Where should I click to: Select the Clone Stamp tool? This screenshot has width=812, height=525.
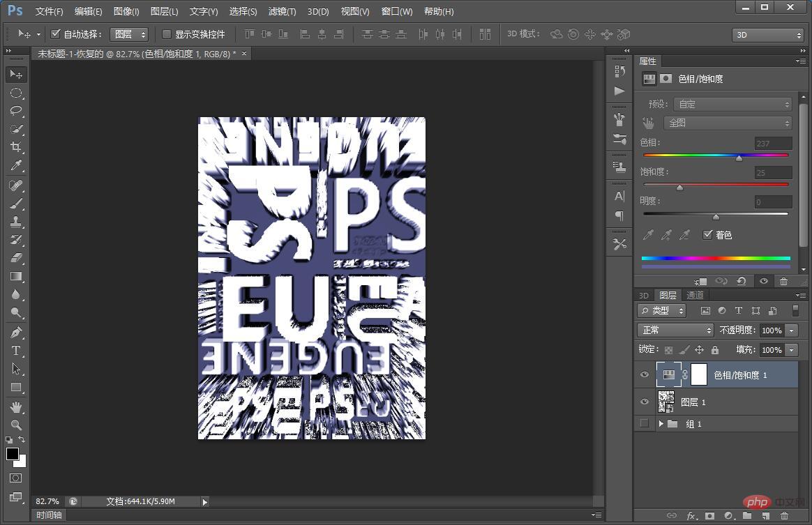click(16, 222)
